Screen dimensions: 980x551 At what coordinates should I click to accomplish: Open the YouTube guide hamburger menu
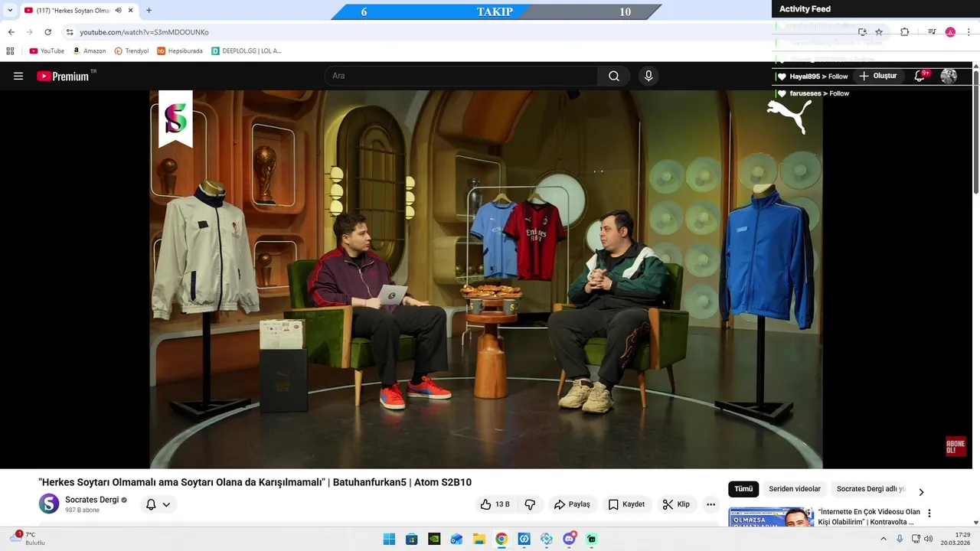(18, 76)
